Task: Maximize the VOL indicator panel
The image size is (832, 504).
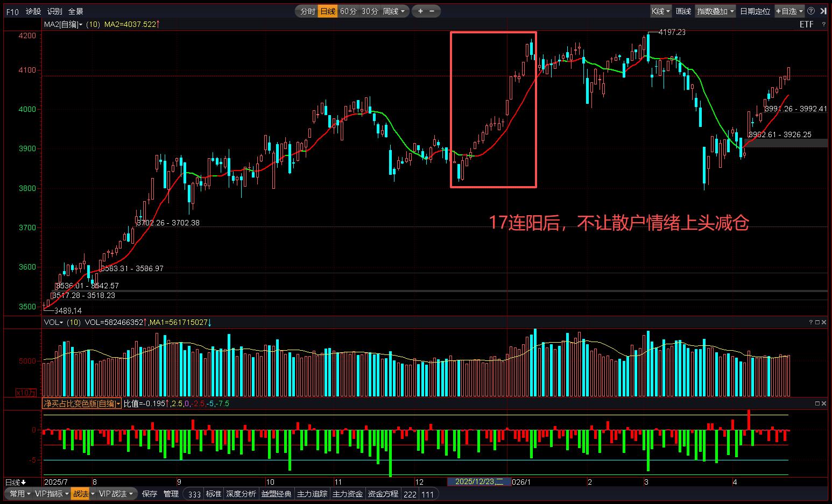Action: [817, 322]
